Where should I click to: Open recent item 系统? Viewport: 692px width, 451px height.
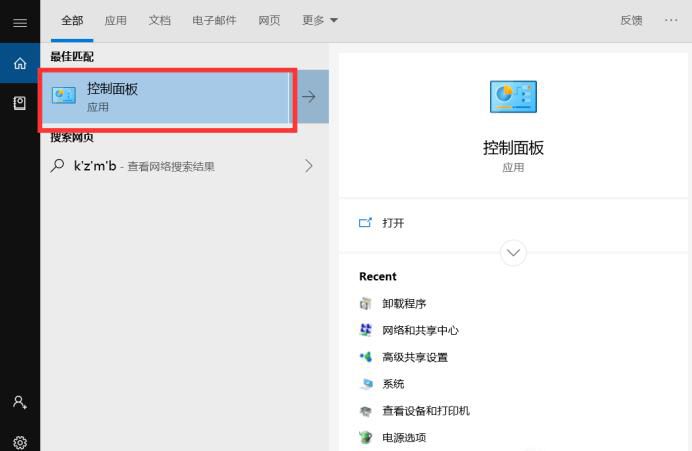point(393,384)
